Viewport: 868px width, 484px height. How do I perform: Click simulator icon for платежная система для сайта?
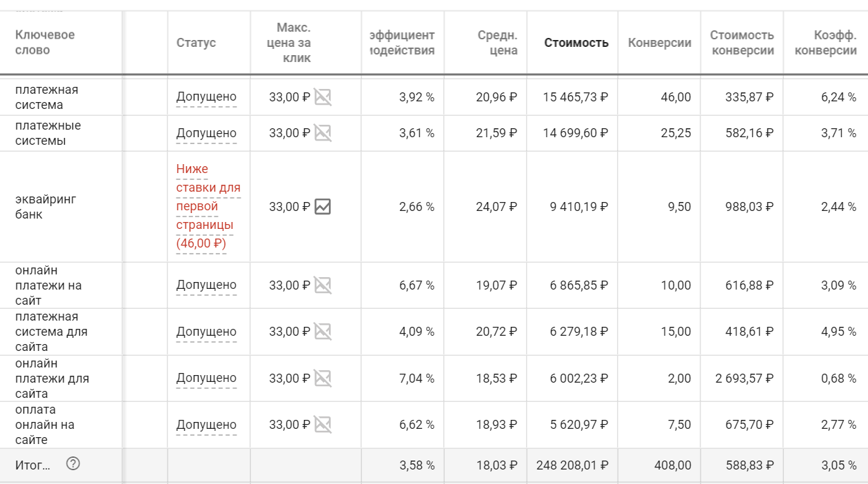pos(323,332)
